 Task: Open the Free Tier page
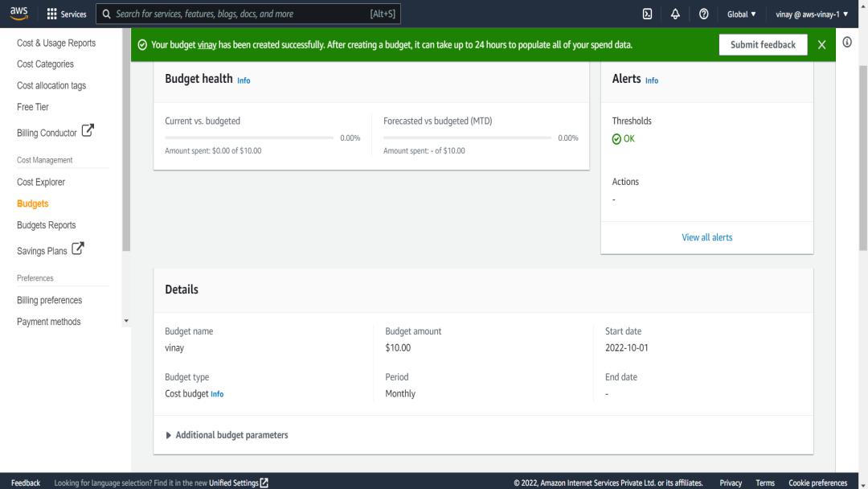coord(33,107)
